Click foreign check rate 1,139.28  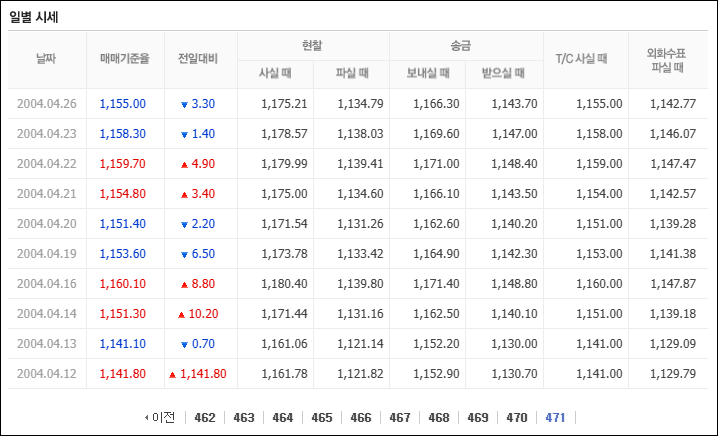(673, 224)
